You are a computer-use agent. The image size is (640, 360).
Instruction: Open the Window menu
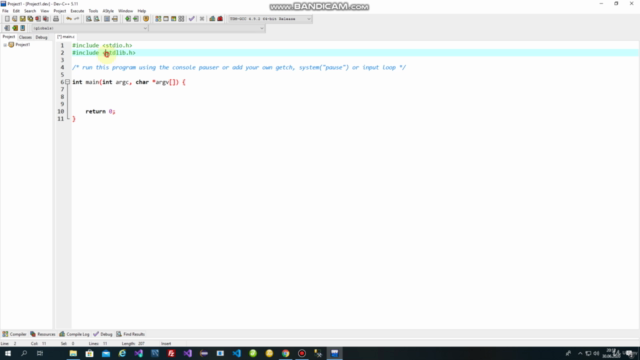coord(125,11)
